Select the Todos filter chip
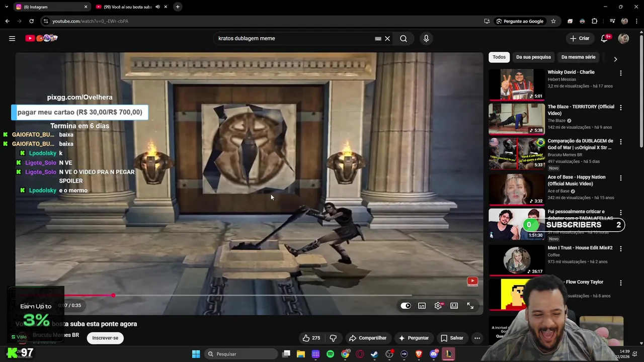The image size is (644, 362). pyautogui.click(x=499, y=57)
